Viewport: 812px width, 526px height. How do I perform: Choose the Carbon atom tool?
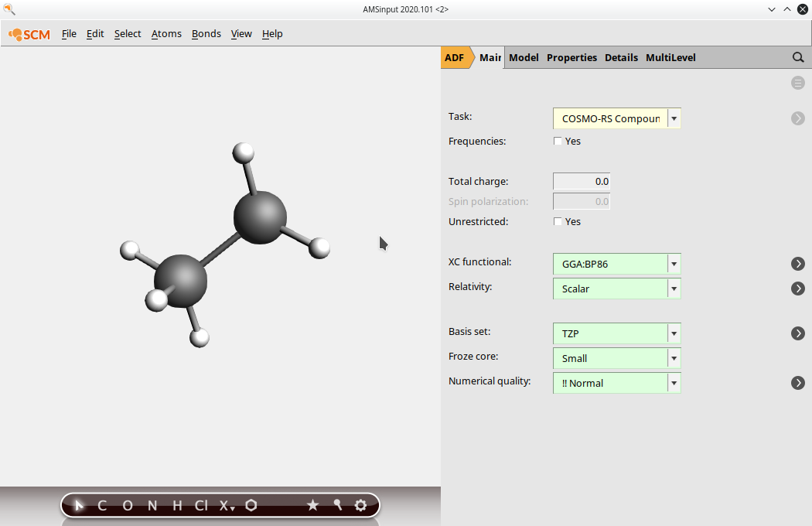coord(102,506)
